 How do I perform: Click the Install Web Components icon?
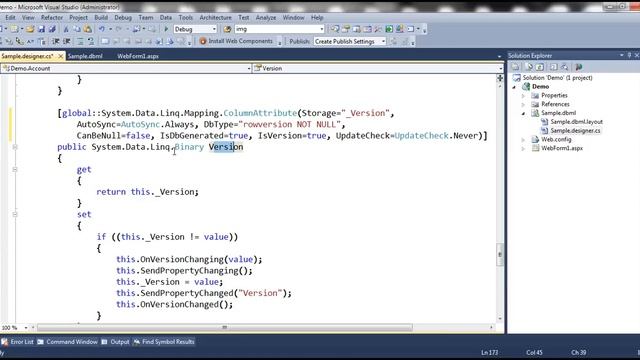203,41
